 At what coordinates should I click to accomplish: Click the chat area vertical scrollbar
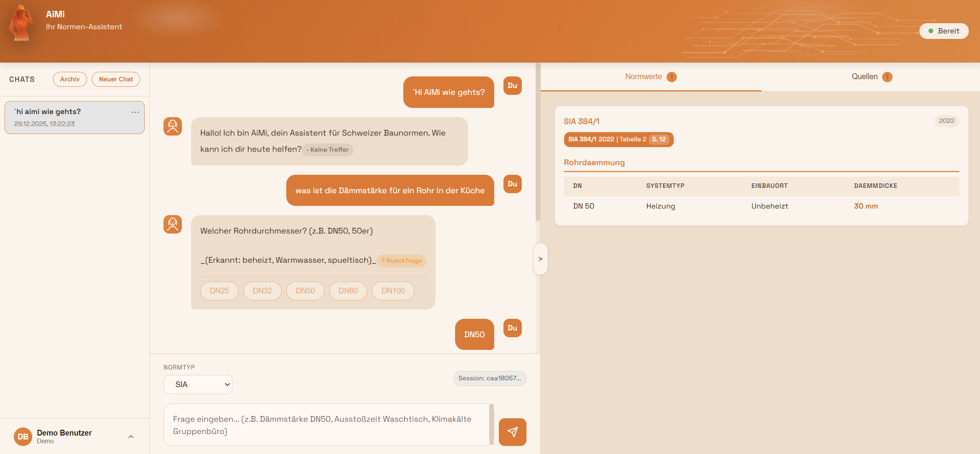click(538, 142)
